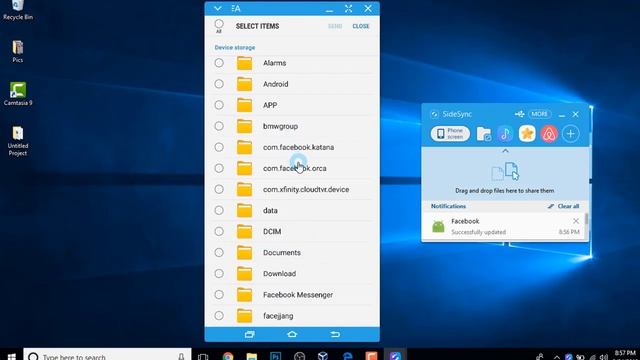Click the SideSync notifications scrollbar

coord(587,218)
